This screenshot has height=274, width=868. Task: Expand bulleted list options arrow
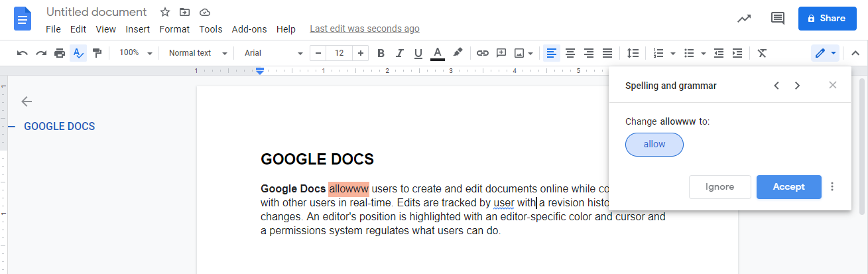[703, 53]
